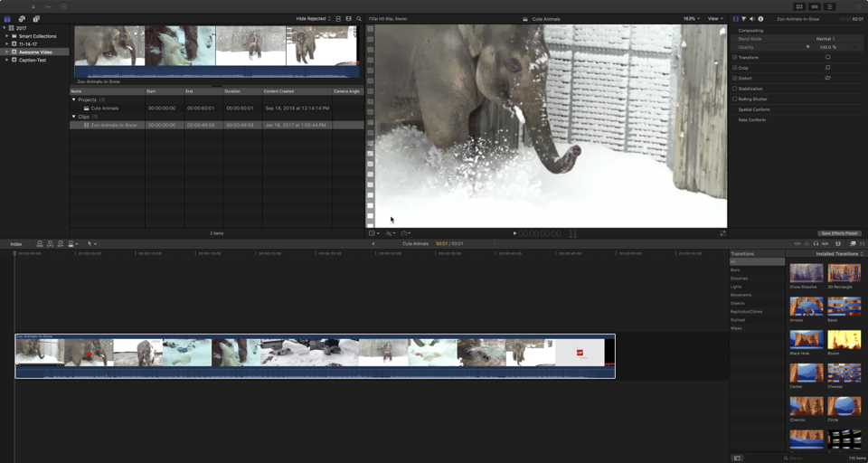Click the Save Effects Preset button

[x=839, y=233]
